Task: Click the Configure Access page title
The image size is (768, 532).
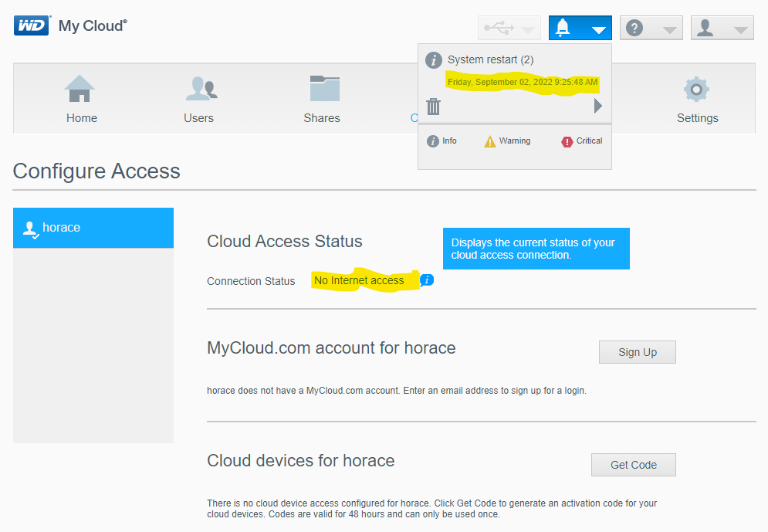Action: point(96,171)
